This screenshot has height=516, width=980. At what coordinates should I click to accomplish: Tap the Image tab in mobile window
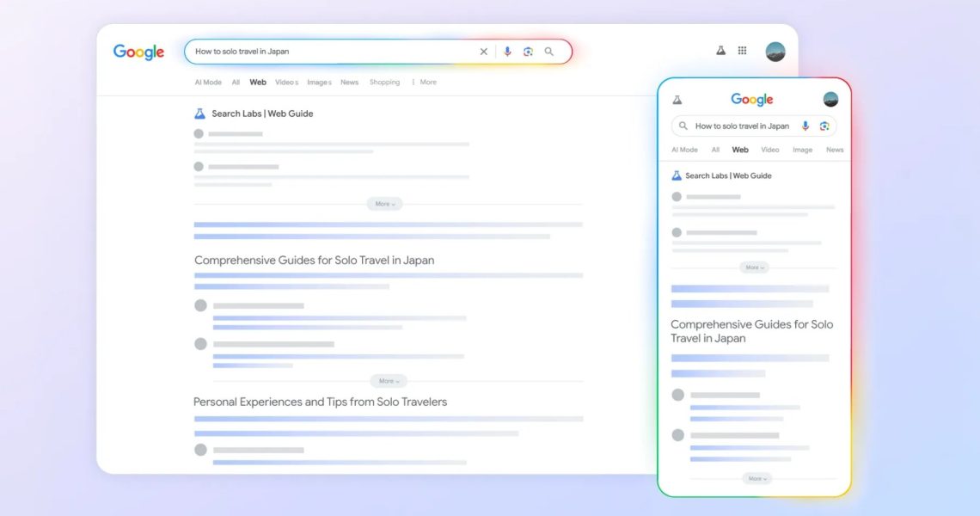[x=803, y=150]
